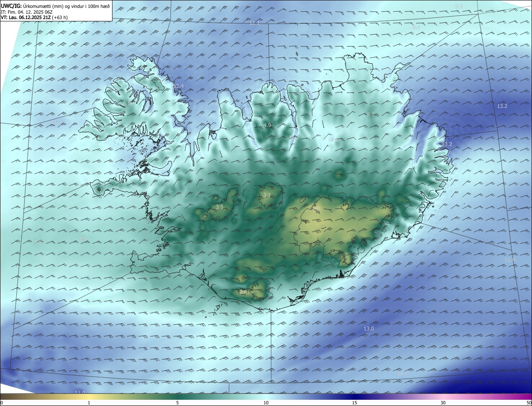Click the 3.5 value label on the map

[x=219, y=207]
